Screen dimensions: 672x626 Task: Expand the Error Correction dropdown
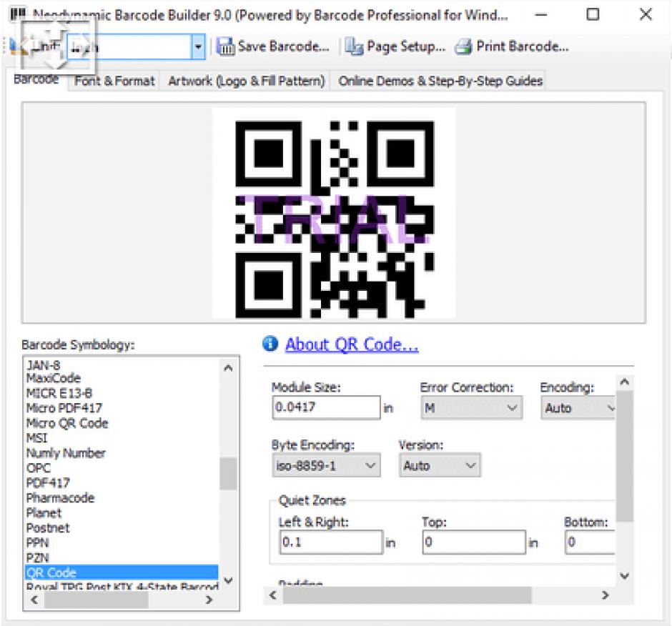[x=512, y=408]
